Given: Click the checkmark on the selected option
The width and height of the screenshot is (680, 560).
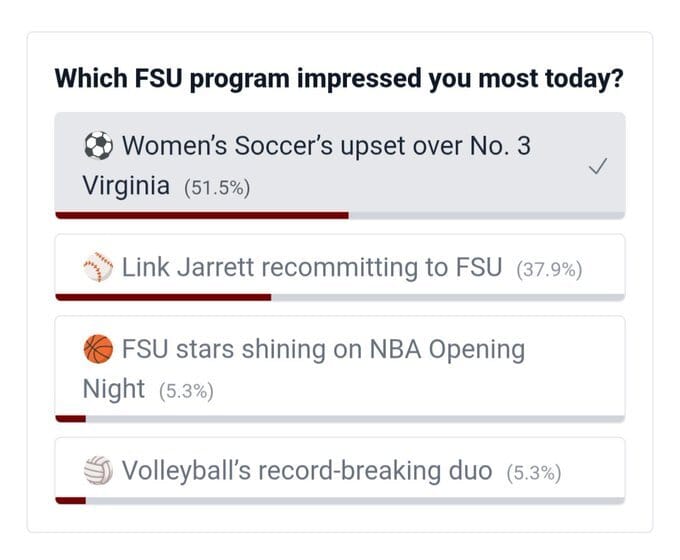Looking at the screenshot, I should click(597, 167).
